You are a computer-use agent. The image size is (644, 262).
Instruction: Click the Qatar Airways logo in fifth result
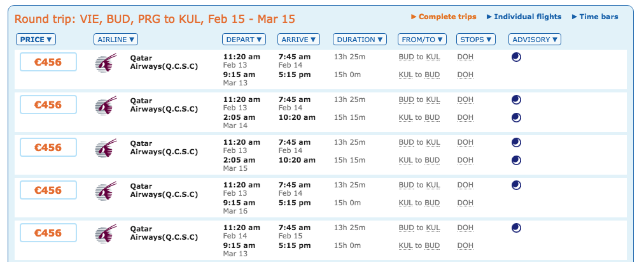point(104,233)
